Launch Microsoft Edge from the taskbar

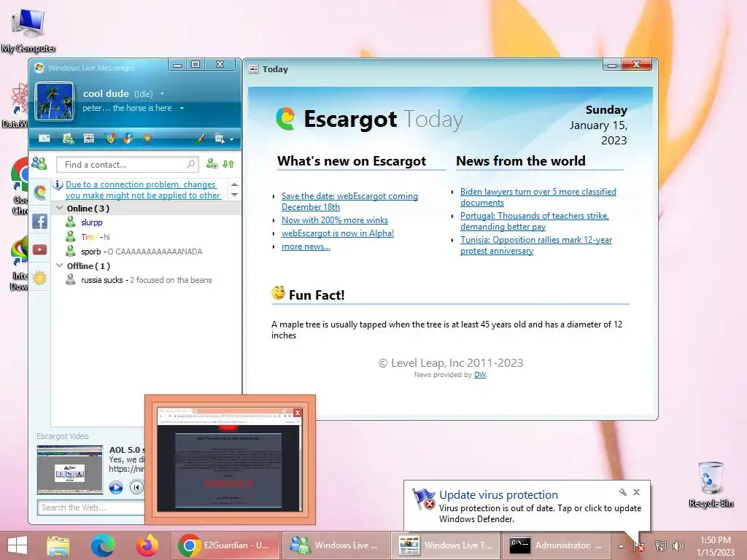tap(103, 545)
